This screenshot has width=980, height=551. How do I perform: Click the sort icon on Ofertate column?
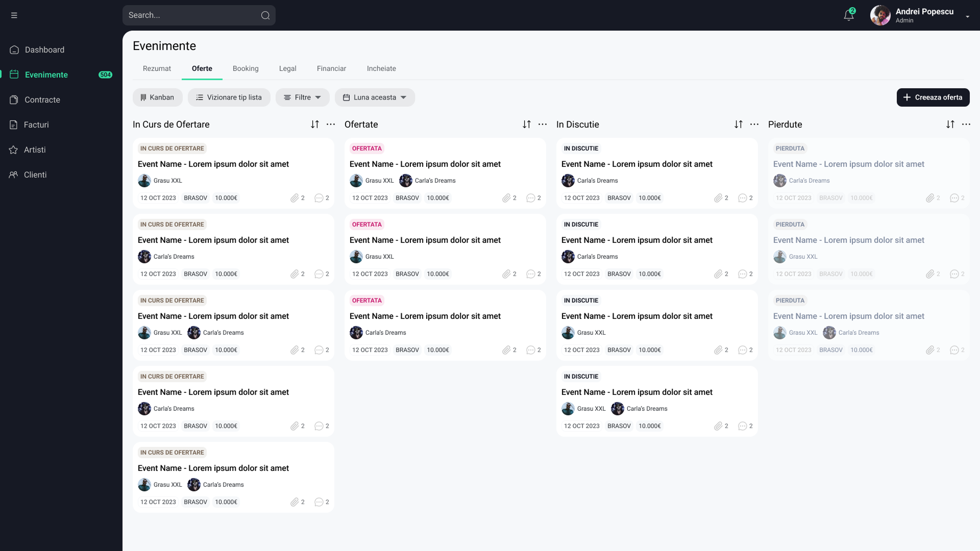click(526, 124)
